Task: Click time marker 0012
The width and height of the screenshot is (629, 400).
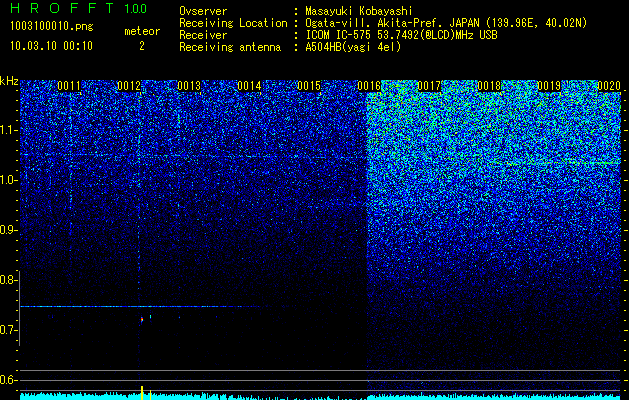Action: (129, 86)
